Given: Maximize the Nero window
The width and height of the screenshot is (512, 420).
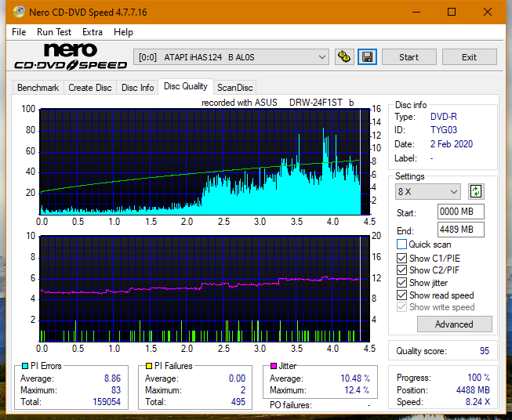Looking at the screenshot, I should (x=452, y=12).
